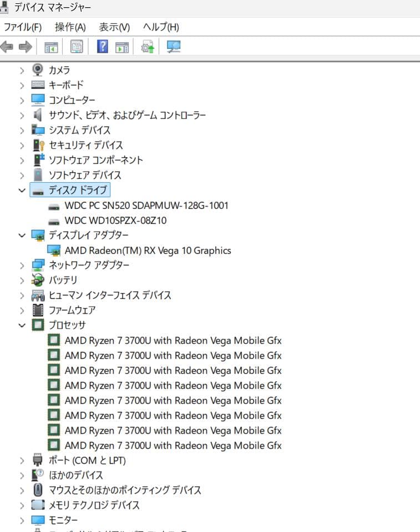The height and width of the screenshot is (532, 420).
Task: Click the コンピューター monitor icon
Action: [x=38, y=100]
